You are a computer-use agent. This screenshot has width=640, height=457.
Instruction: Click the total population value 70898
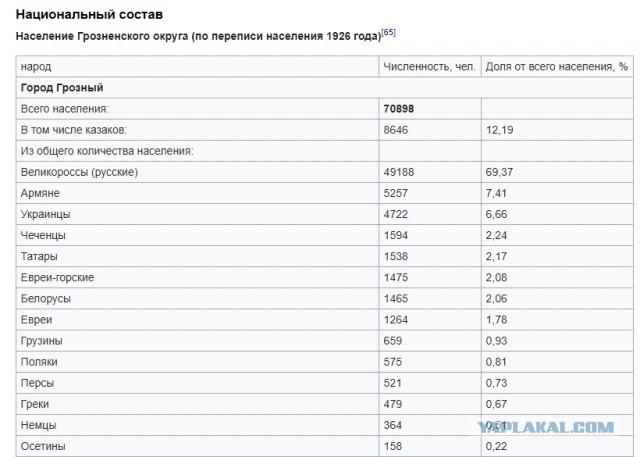399,109
